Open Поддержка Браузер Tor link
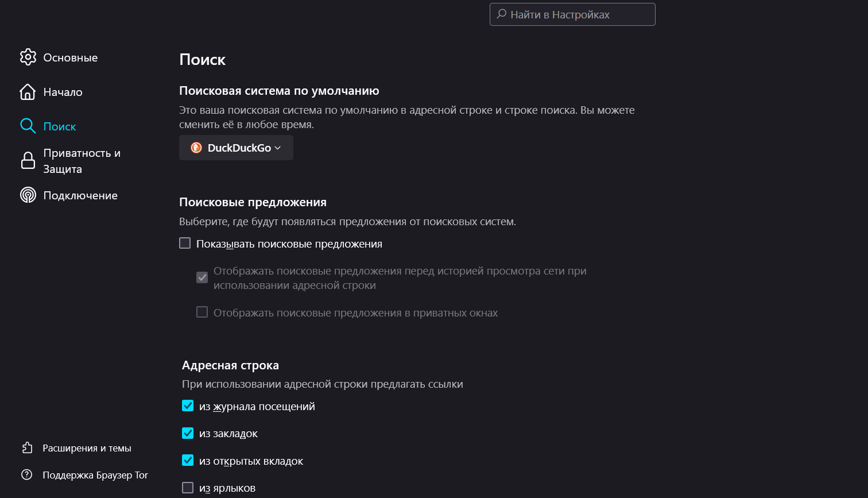This screenshot has width=868, height=498. point(95,475)
